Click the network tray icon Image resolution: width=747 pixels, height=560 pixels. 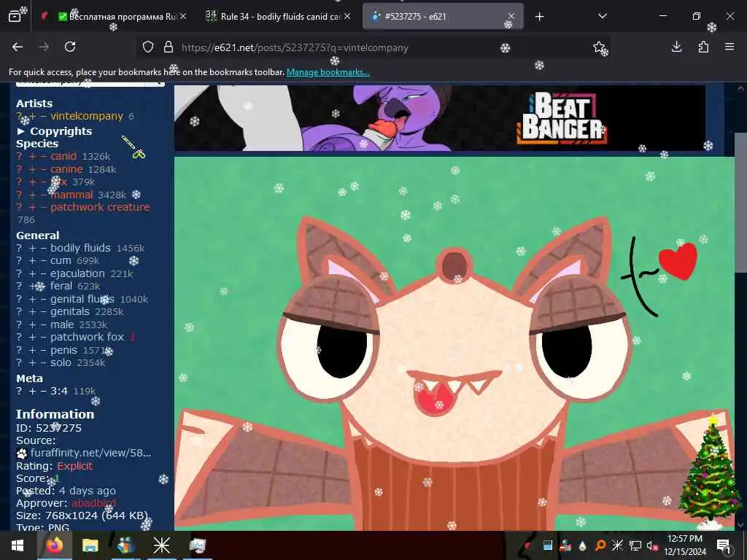point(635,545)
